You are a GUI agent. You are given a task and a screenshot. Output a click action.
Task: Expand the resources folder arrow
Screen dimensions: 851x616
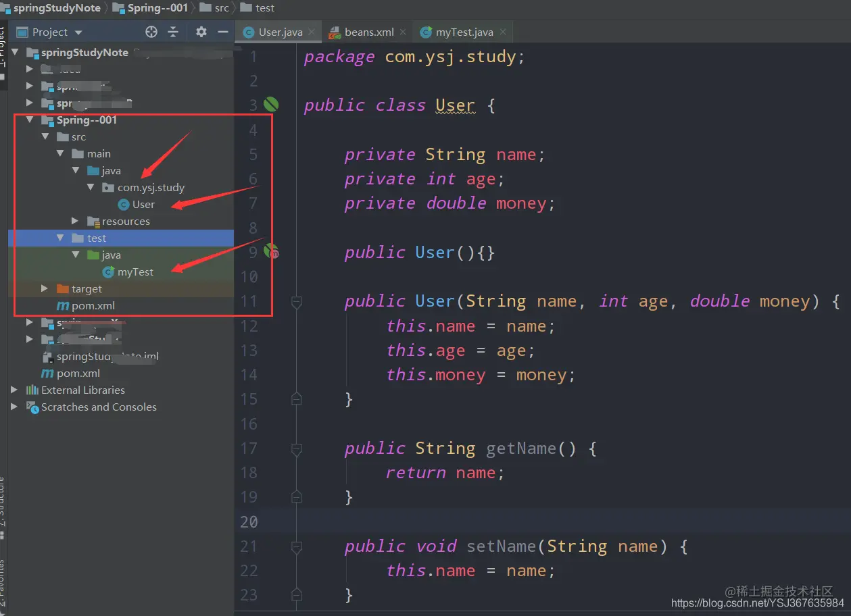76,221
